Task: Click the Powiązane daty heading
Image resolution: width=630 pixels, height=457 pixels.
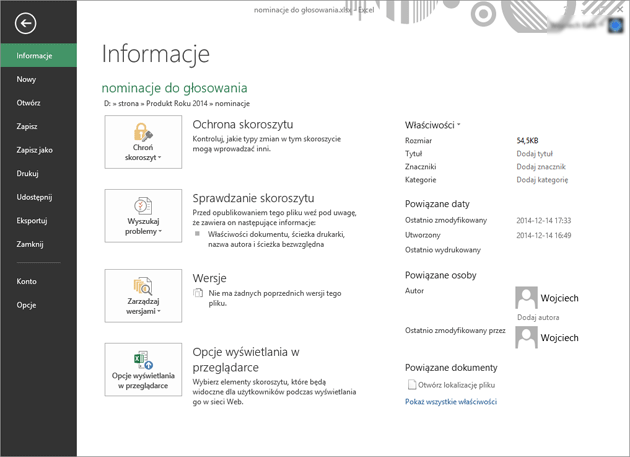Action: pos(437,204)
